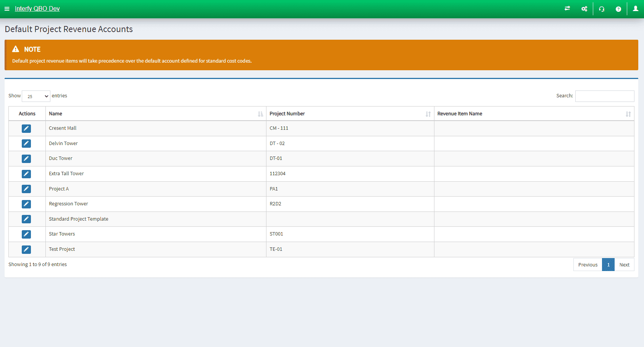Open the hamburger menu icon
The height and width of the screenshot is (347, 644).
[x=7, y=9]
